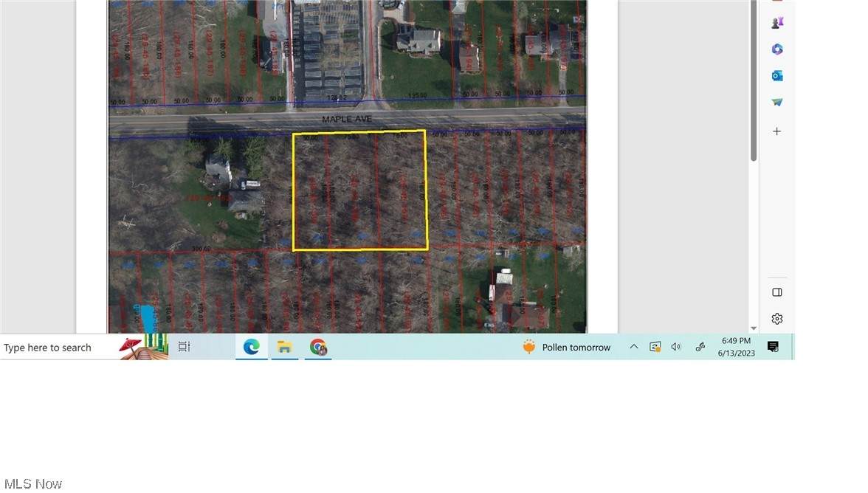Open the clock showing 6:49 PM
The width and height of the screenshot is (868, 493).
click(736, 347)
